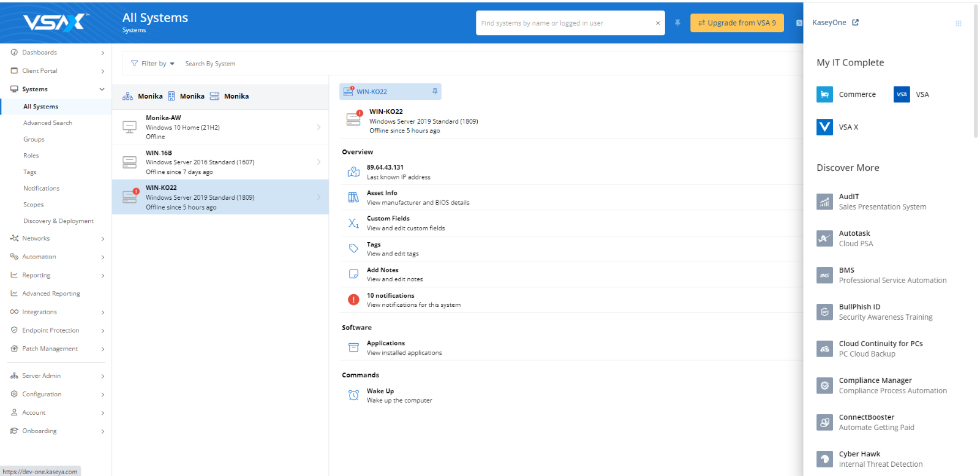Viewport: 980px width, 476px height.
Task: Click the Asset Info icon
Action: click(353, 197)
